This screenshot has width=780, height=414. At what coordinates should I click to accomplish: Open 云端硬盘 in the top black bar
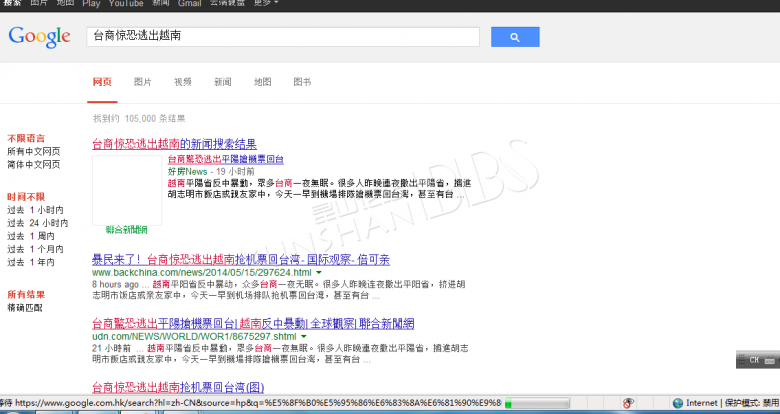point(227,3)
